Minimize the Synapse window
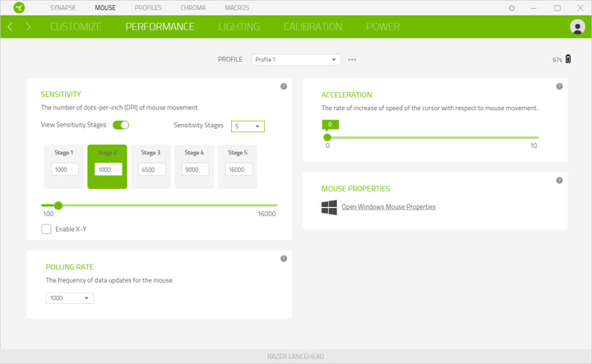This screenshot has width=592, height=364. [534, 8]
